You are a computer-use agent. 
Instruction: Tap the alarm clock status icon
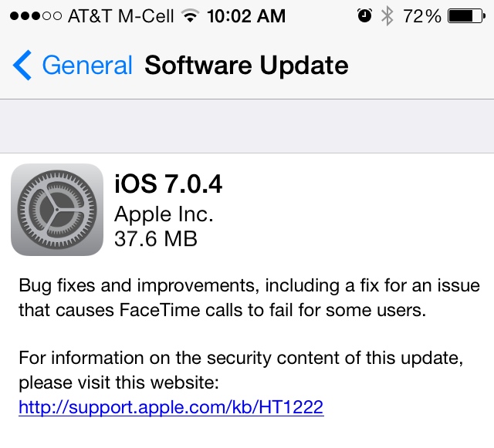(364, 15)
